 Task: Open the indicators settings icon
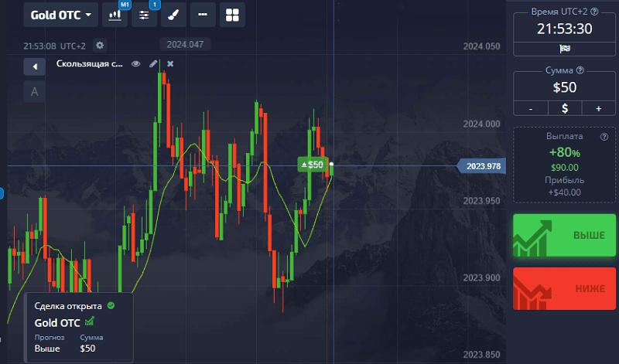pyautogui.click(x=144, y=15)
